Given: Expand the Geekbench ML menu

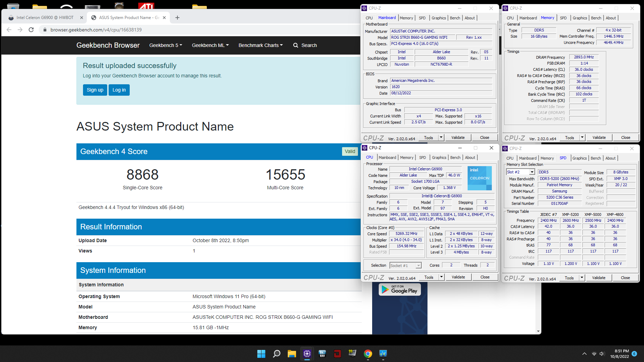Looking at the screenshot, I should [x=210, y=45].
